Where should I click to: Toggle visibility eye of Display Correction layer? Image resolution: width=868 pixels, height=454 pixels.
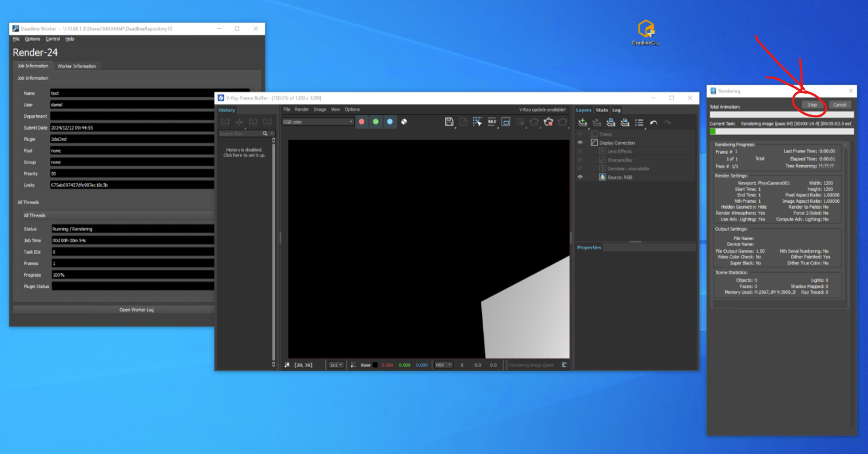click(x=580, y=143)
